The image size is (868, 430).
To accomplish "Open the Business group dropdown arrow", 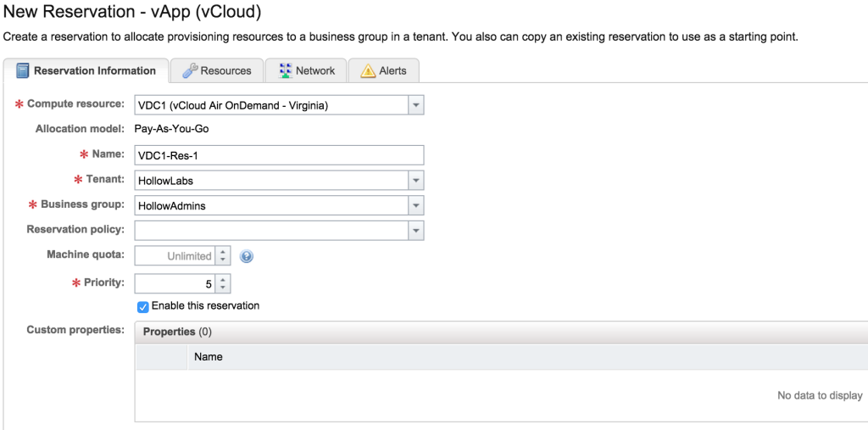I will tap(415, 205).
